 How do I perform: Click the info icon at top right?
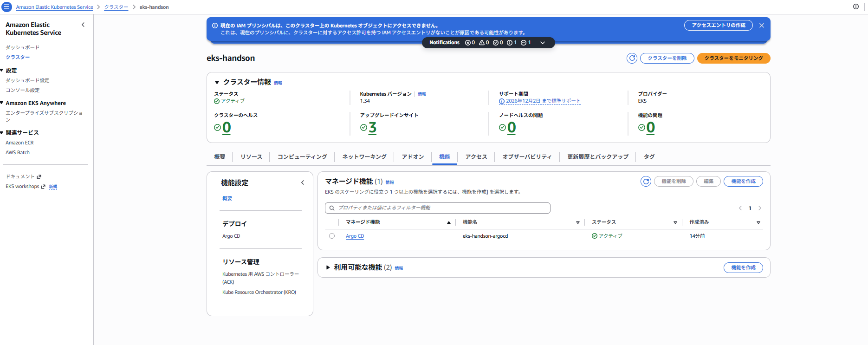click(856, 7)
